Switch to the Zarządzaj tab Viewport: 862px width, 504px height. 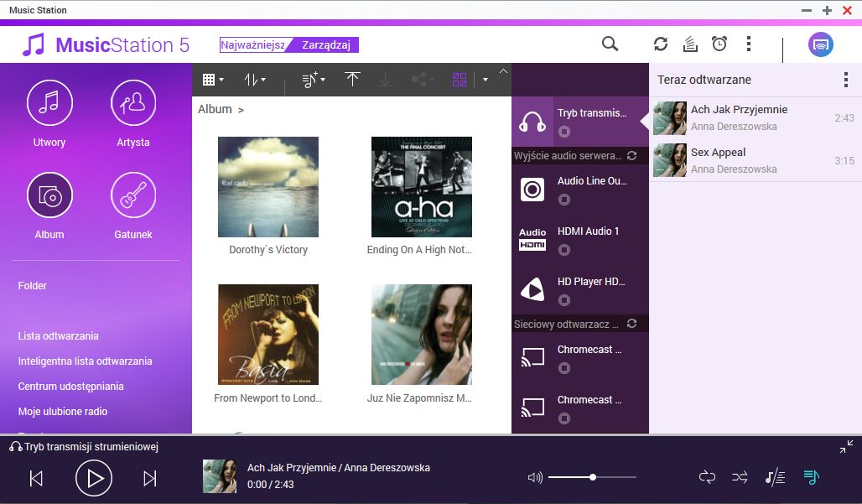326,45
